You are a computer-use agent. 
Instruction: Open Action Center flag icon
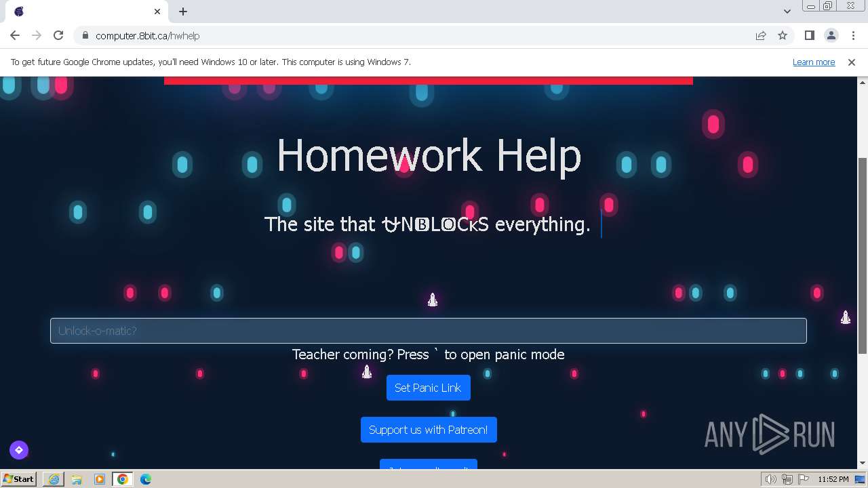pyautogui.click(x=803, y=479)
